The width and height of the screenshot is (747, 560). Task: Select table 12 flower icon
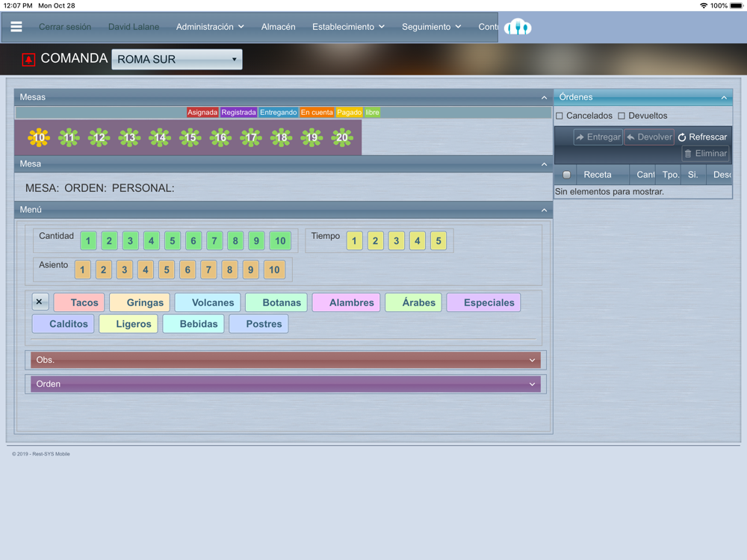99,137
